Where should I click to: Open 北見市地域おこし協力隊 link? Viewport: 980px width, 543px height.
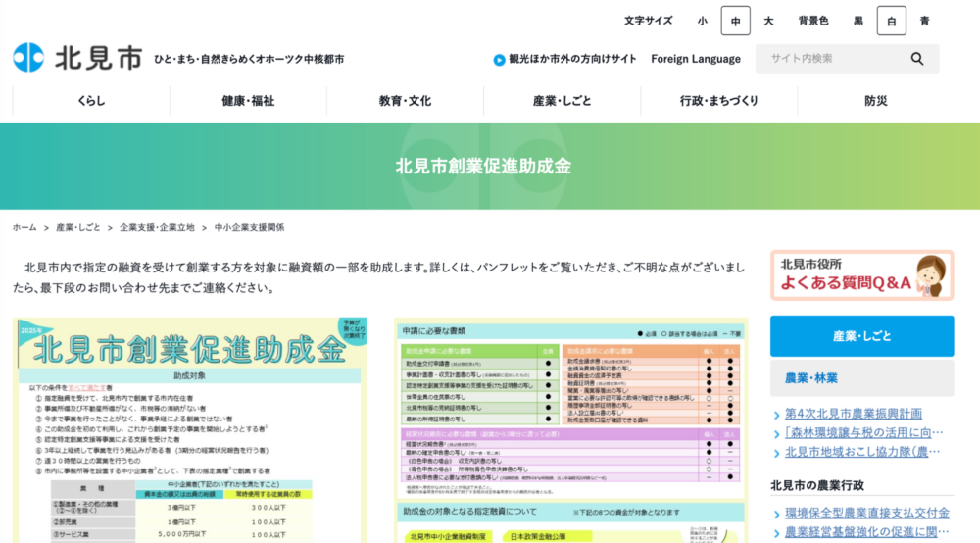coord(861,452)
